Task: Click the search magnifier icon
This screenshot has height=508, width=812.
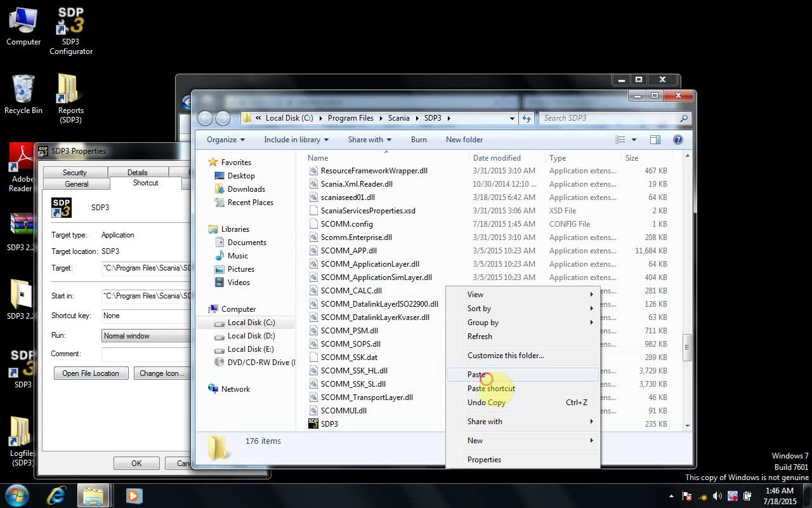Action: (x=684, y=118)
